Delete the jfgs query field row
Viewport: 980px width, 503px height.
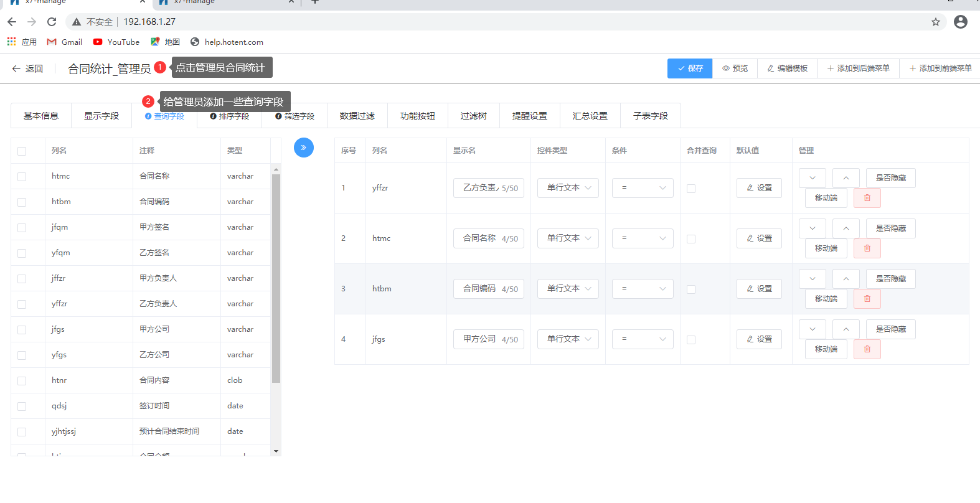tap(867, 349)
